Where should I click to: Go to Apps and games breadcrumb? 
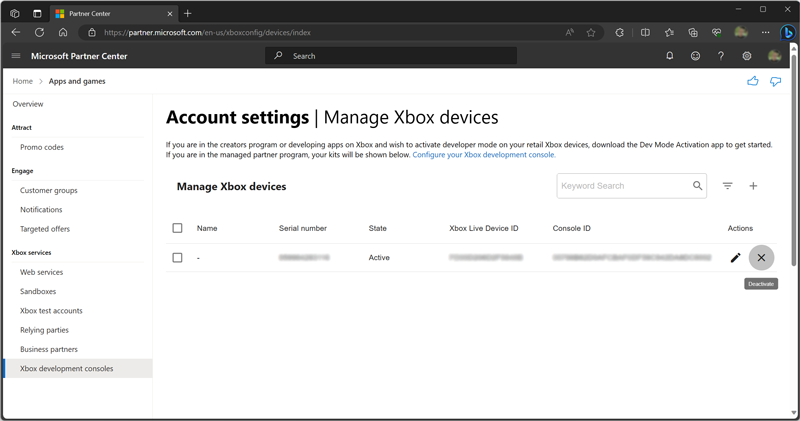coord(77,81)
